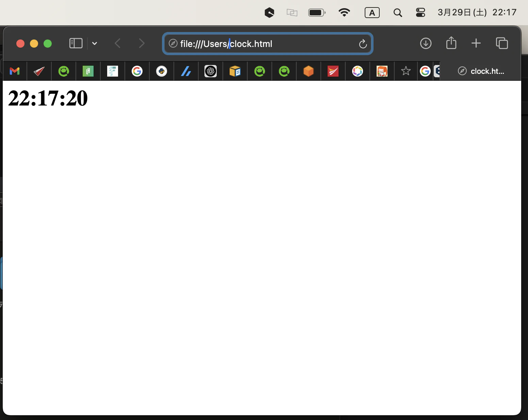Screen dimensions: 528x420
Task: Switch to the ChatGPT pinned tab
Action: (211, 71)
